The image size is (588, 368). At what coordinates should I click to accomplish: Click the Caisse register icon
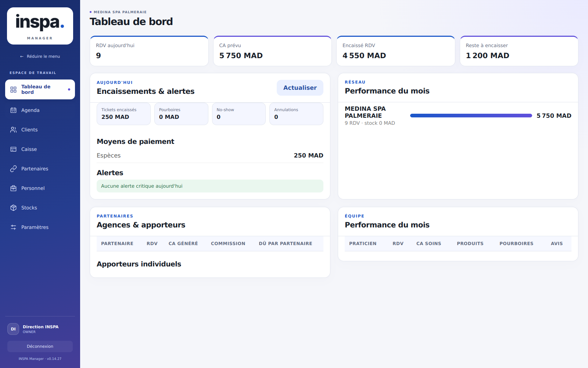click(14, 149)
